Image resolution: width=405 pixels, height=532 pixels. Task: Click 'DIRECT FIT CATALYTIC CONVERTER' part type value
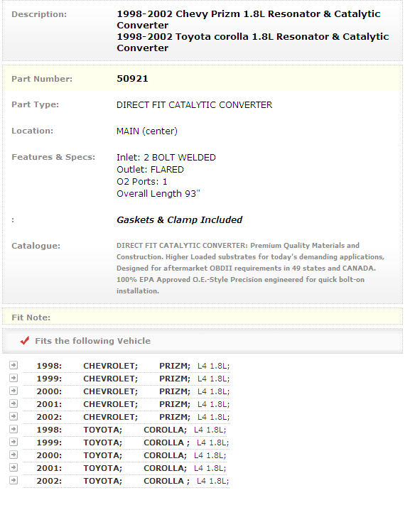tap(194, 105)
